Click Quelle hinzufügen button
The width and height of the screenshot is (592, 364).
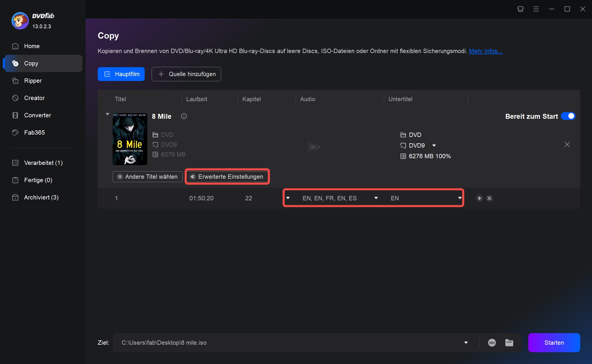click(186, 74)
